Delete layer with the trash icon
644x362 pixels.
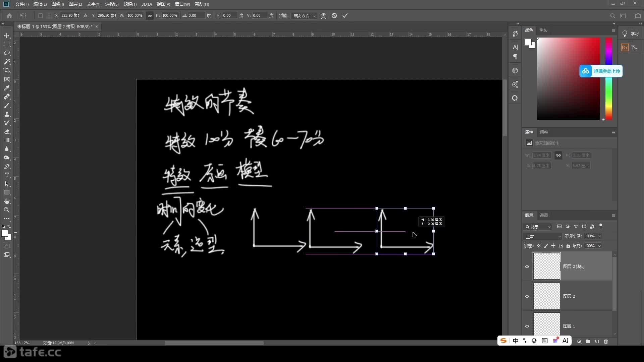[606, 342]
